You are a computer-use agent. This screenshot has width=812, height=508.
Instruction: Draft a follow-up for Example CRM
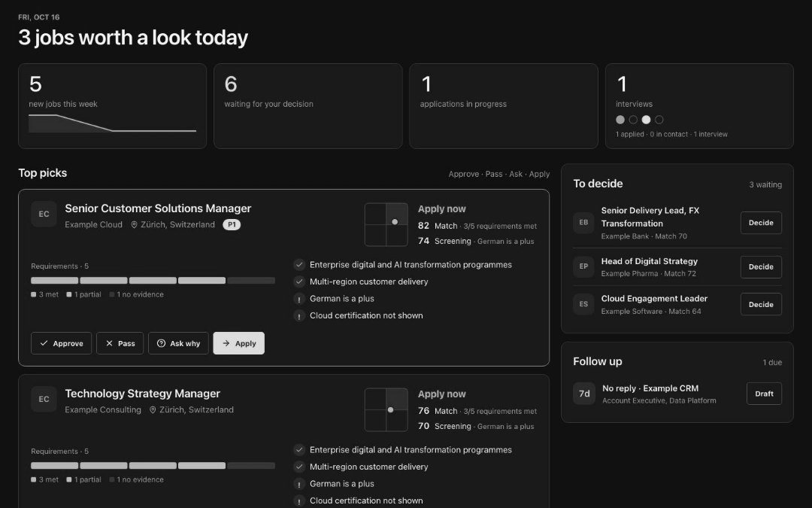(764, 394)
